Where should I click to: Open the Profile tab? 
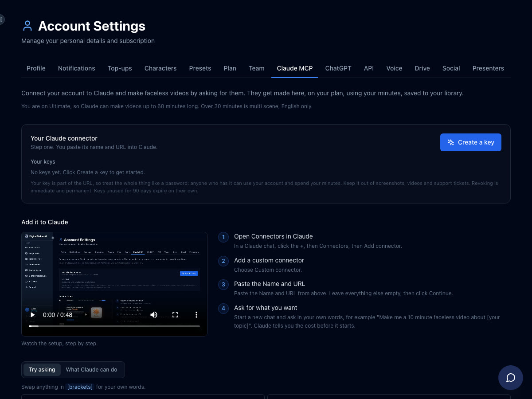[x=36, y=68]
